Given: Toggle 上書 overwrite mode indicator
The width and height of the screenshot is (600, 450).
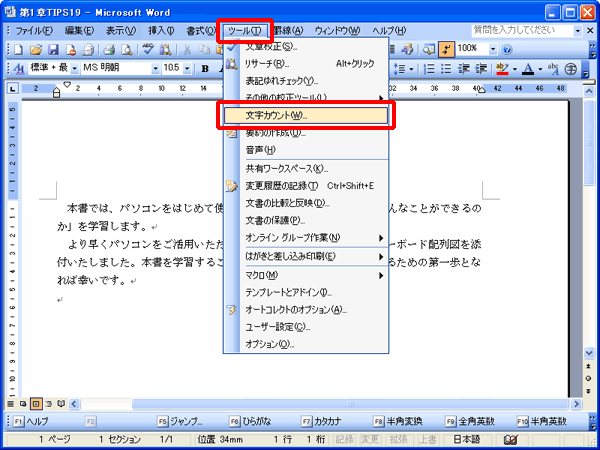Looking at the screenshot, I should click(x=427, y=440).
